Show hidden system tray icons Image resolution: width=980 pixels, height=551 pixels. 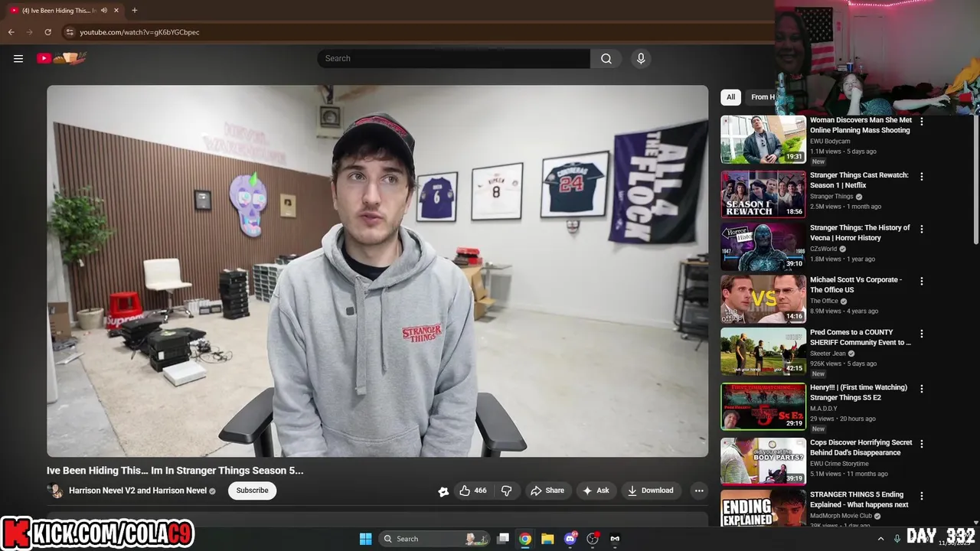[x=881, y=539]
